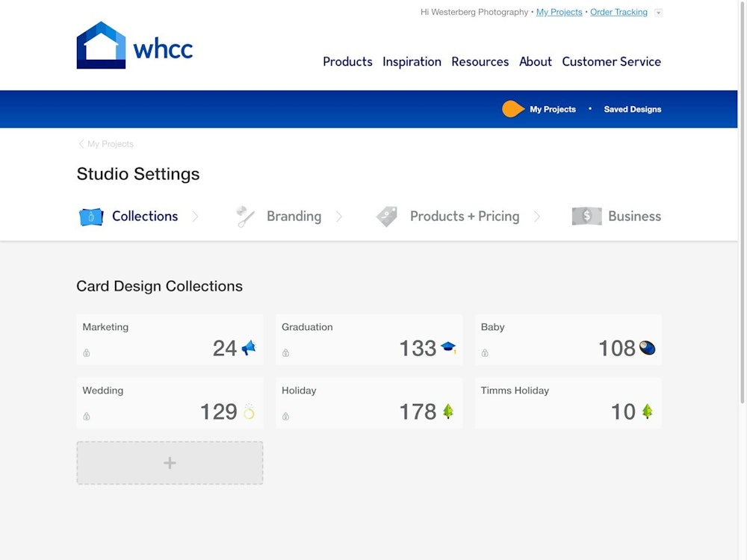Click the Business dollar bill icon
This screenshot has width=747, height=560.
[x=586, y=217]
